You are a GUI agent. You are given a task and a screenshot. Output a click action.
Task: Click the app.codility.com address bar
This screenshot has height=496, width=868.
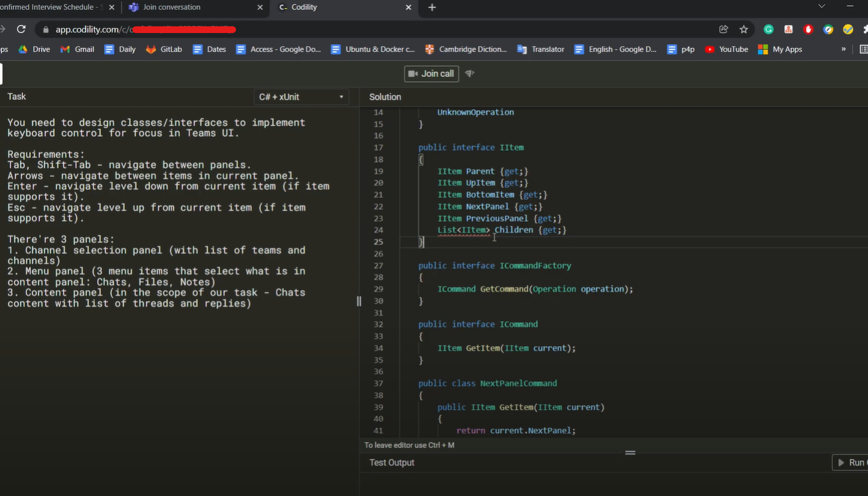click(x=378, y=30)
